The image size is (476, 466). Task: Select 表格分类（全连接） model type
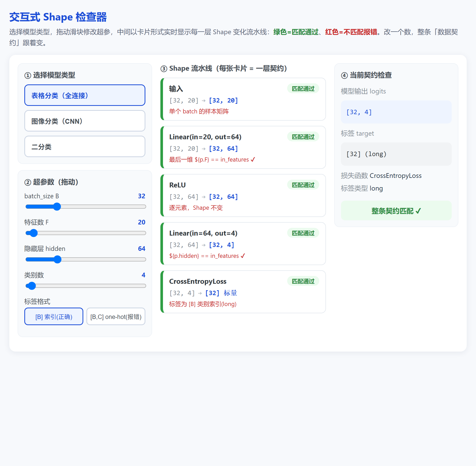[x=85, y=95]
